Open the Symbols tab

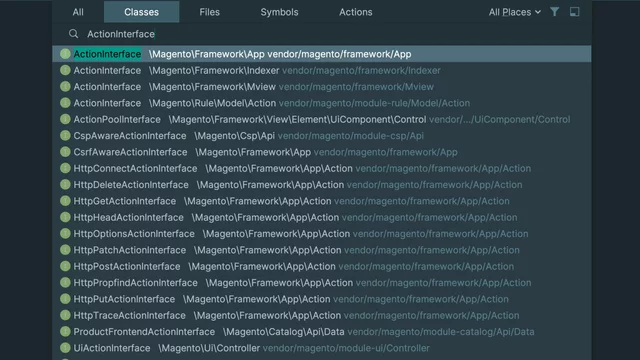(x=279, y=12)
